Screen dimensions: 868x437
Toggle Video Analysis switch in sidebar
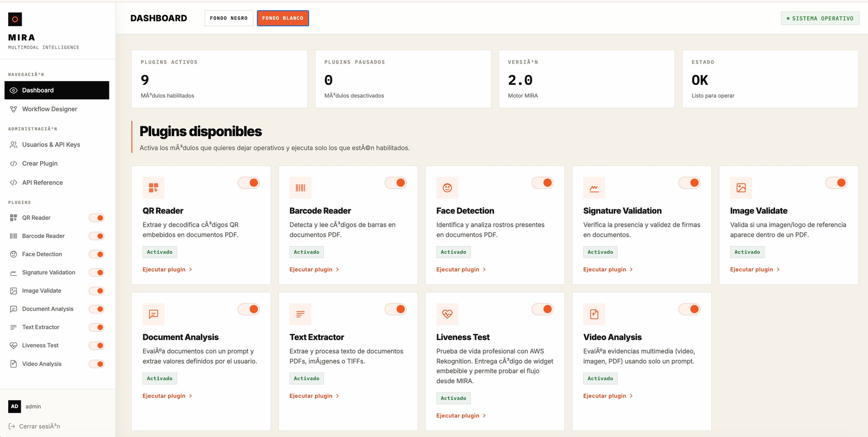96,364
